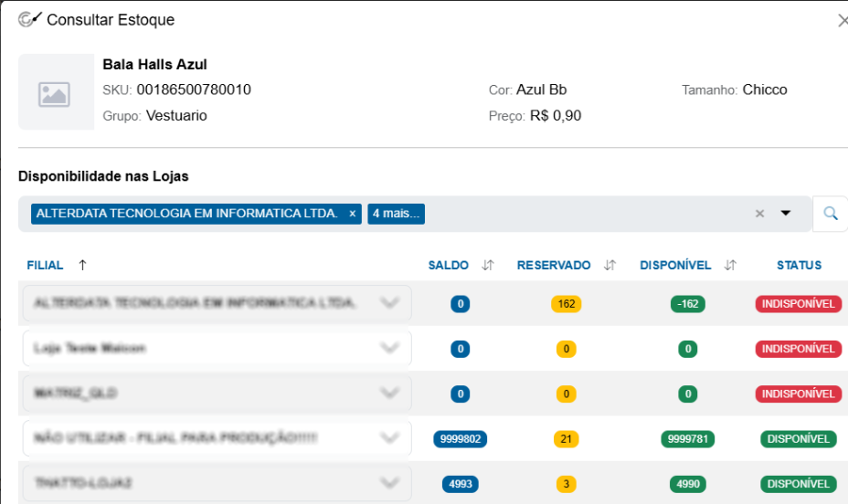Expand the second filial row chevron
The image size is (848, 504).
(389, 348)
